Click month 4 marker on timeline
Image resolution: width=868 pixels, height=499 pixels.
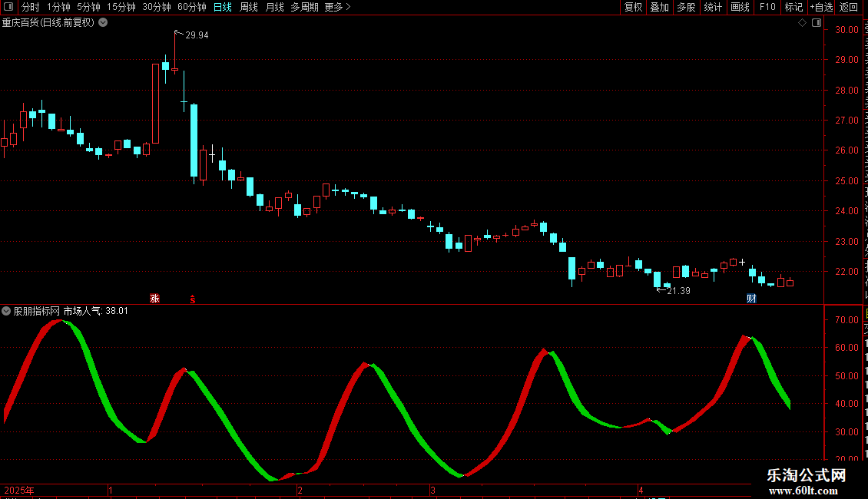pyautogui.click(x=641, y=490)
